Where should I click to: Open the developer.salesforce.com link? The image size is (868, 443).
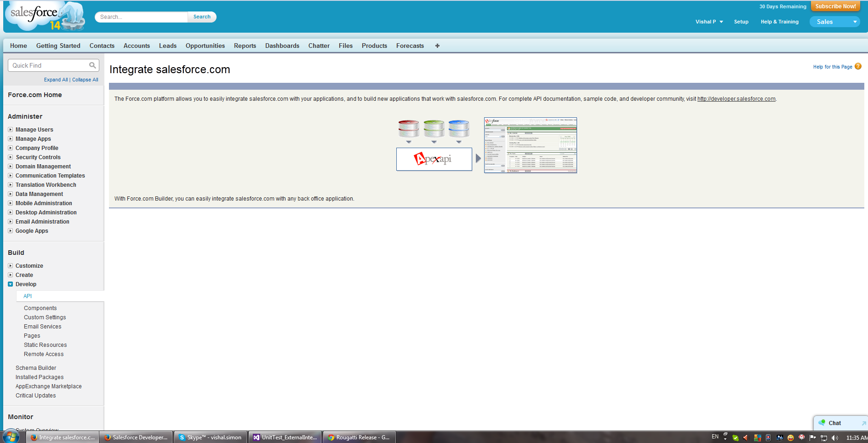736,99
